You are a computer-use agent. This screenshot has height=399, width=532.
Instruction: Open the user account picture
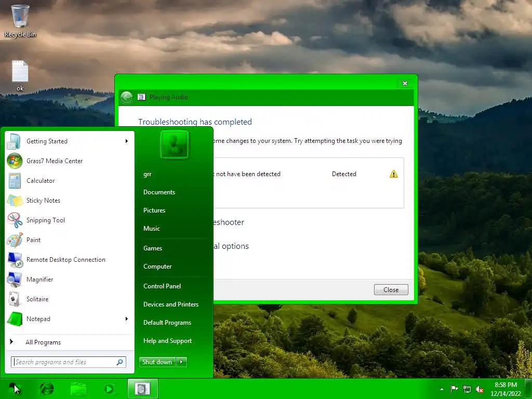click(x=175, y=144)
